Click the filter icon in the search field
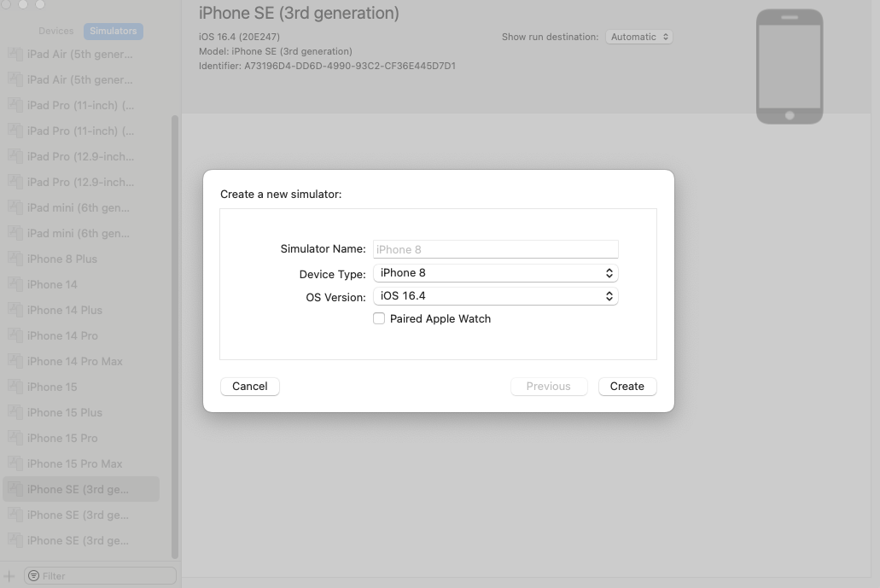 pos(32,575)
